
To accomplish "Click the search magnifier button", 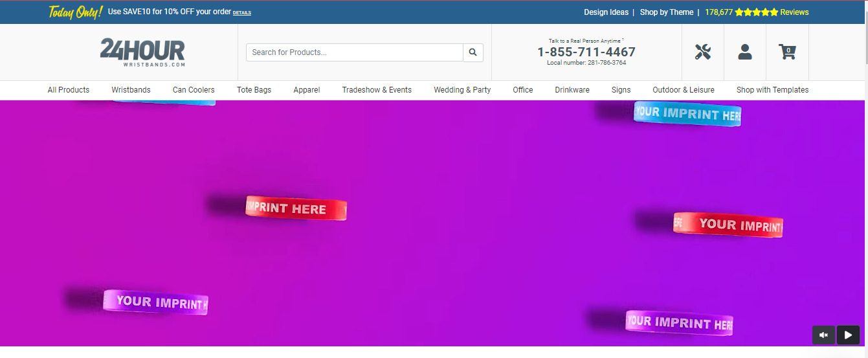I will (473, 52).
